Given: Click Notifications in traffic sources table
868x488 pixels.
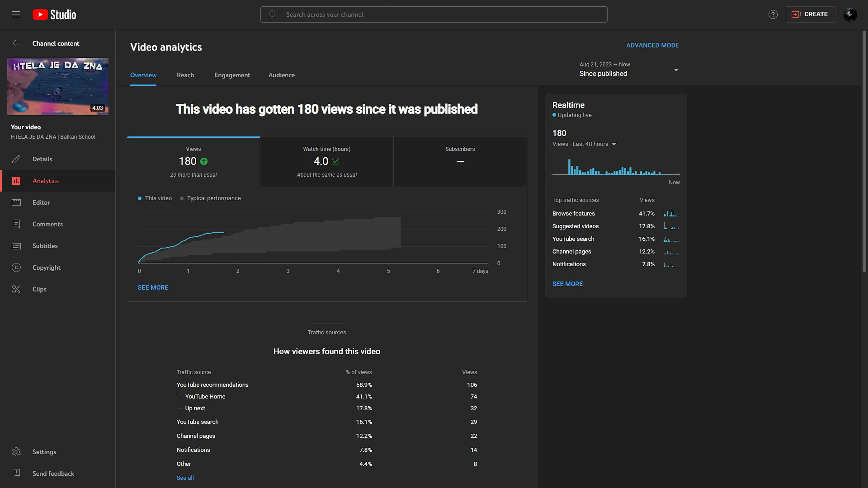Looking at the screenshot, I should point(327,450).
